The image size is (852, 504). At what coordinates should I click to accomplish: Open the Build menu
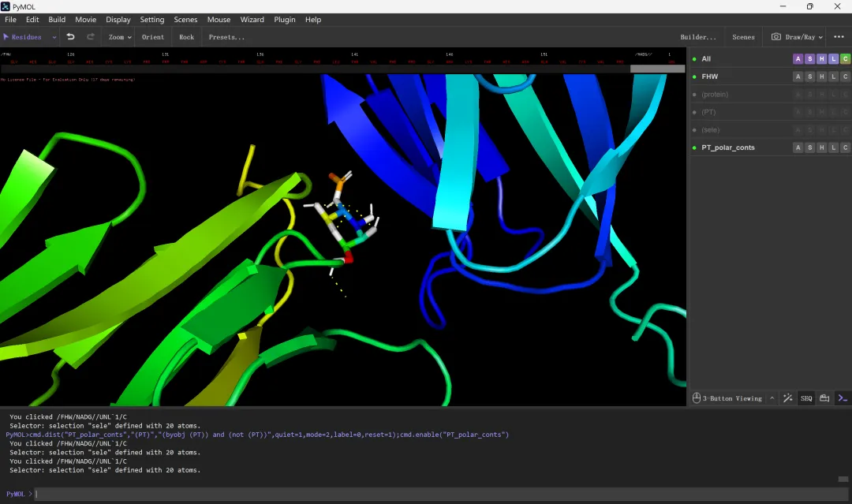[57, 20]
